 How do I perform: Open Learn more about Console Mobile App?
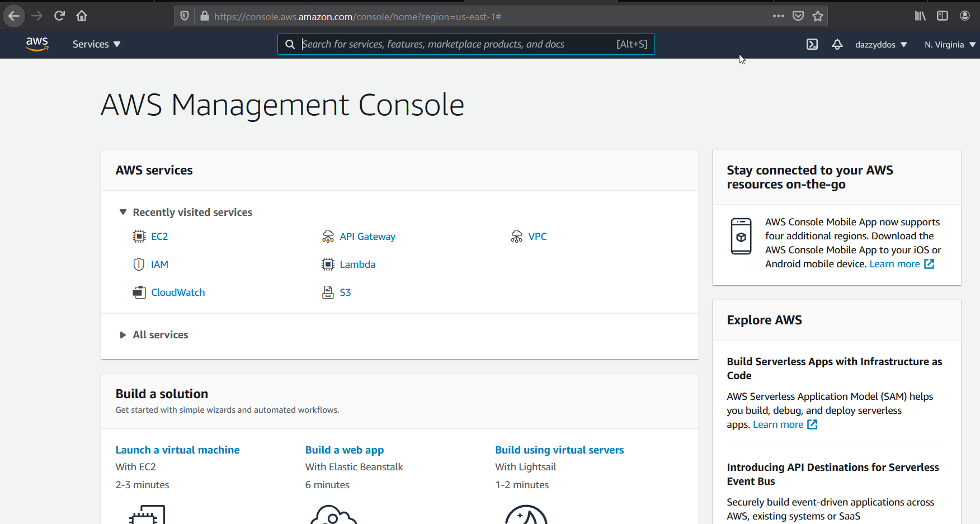[894, 264]
